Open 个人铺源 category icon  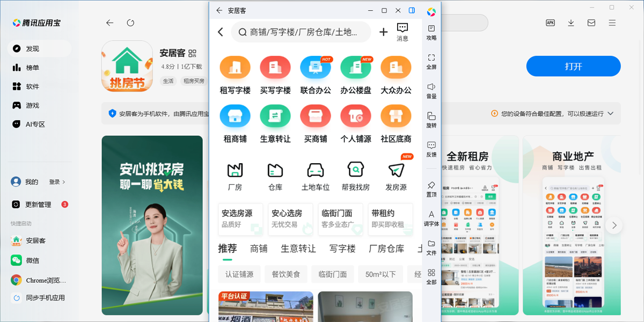[x=356, y=116]
